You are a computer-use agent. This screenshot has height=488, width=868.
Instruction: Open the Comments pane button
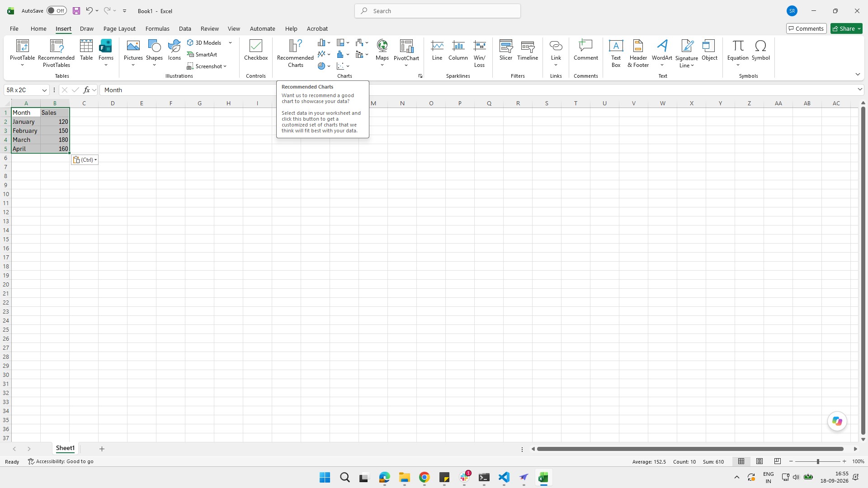click(x=806, y=28)
